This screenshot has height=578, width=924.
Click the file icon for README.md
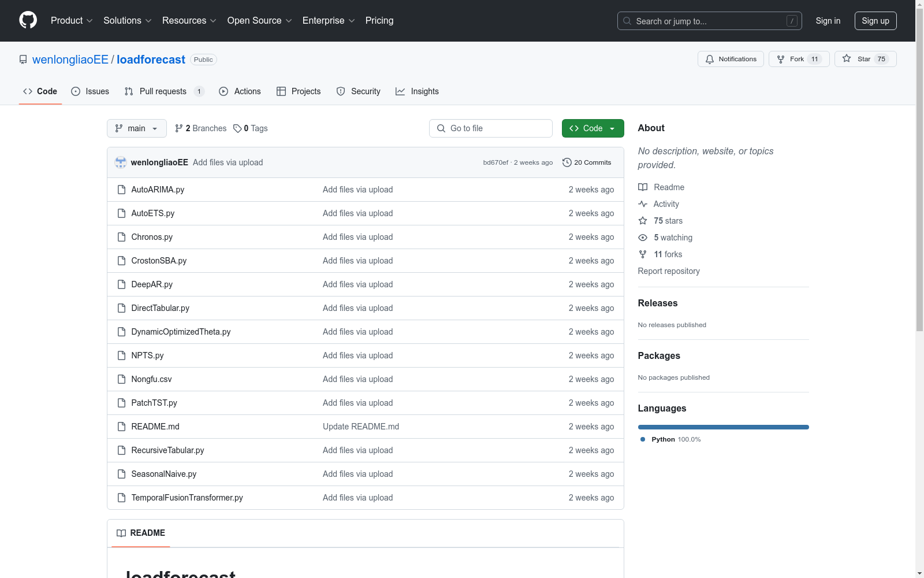(x=121, y=427)
